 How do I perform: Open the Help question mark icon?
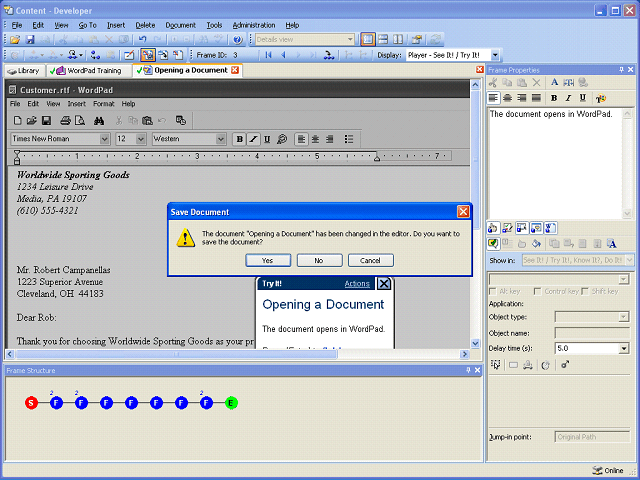pos(238,40)
